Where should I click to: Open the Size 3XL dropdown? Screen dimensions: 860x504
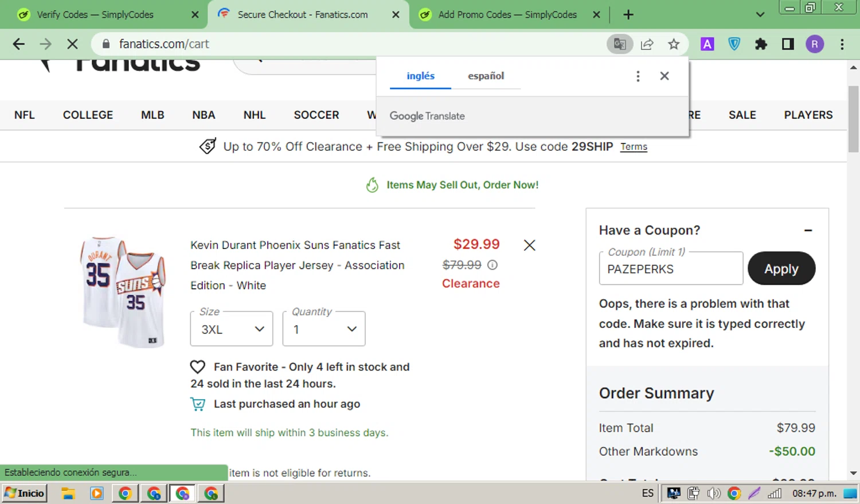pyautogui.click(x=232, y=329)
